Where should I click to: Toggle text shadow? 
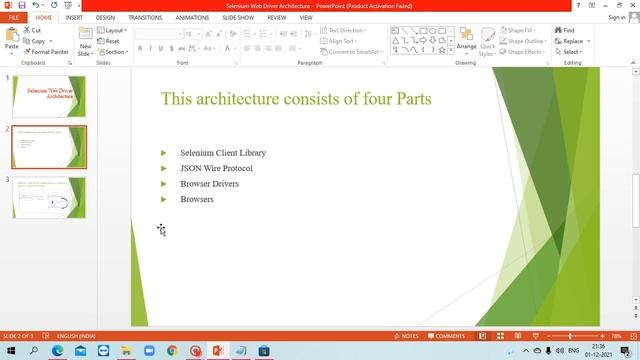click(x=171, y=48)
